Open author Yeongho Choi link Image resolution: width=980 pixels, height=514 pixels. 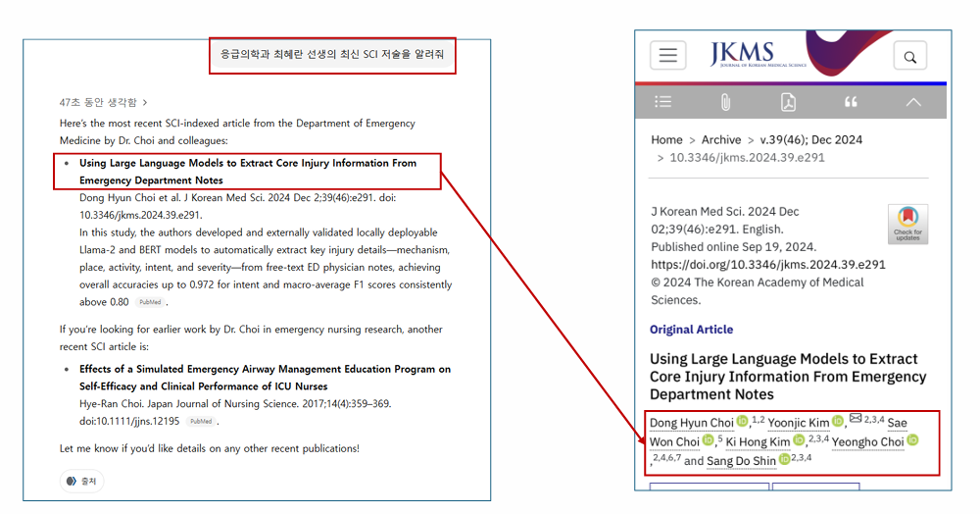tap(867, 442)
